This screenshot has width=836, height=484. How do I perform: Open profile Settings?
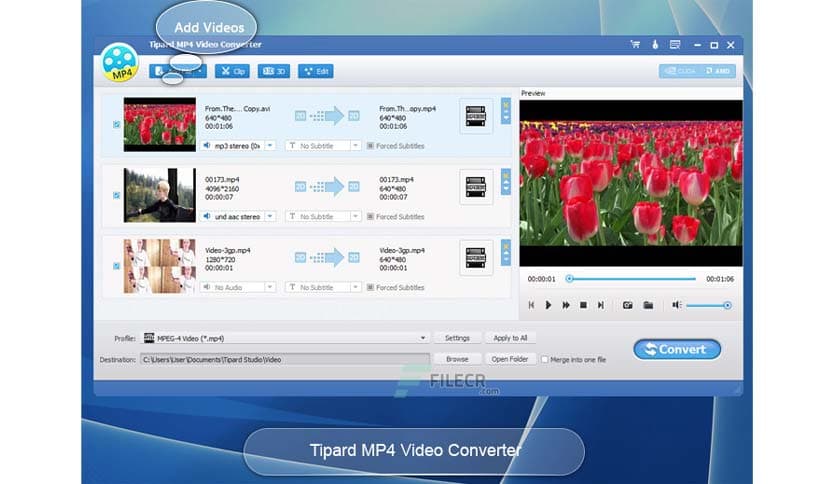click(x=457, y=338)
